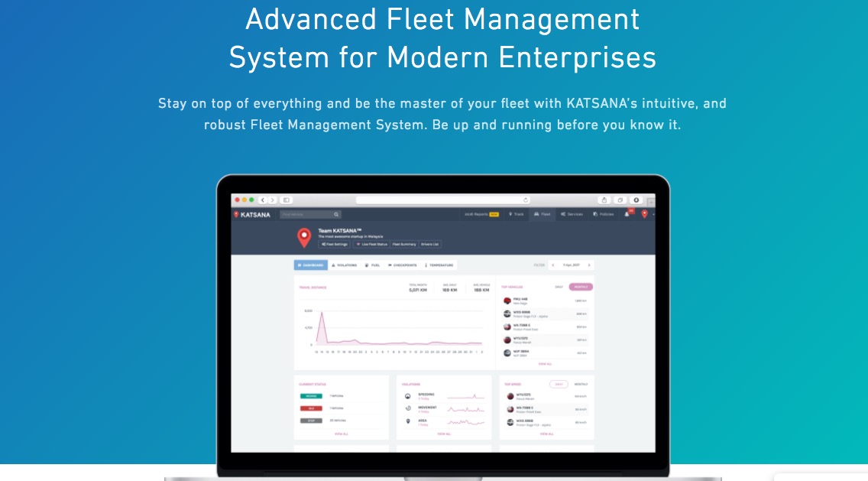Click the Advanced Fleet Management System headline
The height and width of the screenshot is (481, 868).
tap(442, 37)
